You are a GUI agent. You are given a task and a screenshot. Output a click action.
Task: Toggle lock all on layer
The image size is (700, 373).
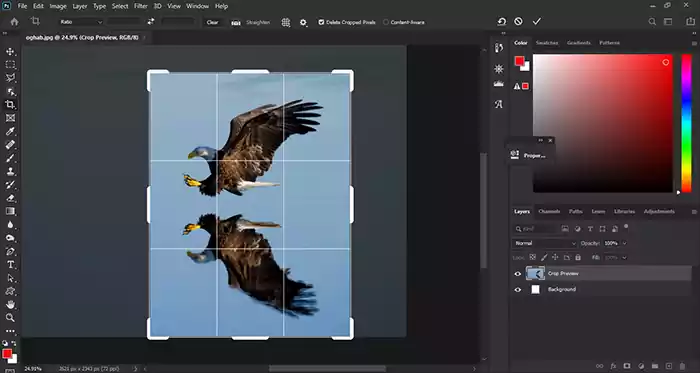pyautogui.click(x=578, y=257)
